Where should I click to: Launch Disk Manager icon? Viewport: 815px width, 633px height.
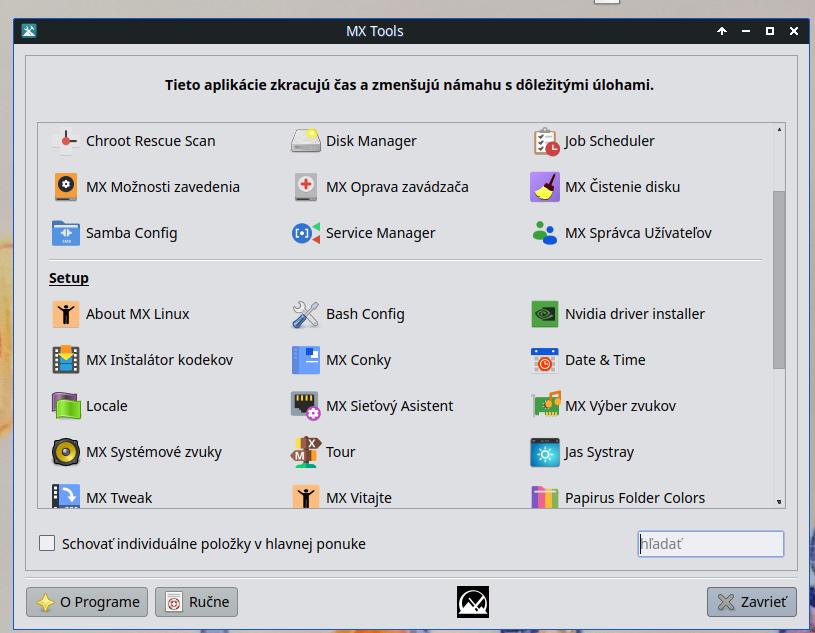point(305,141)
